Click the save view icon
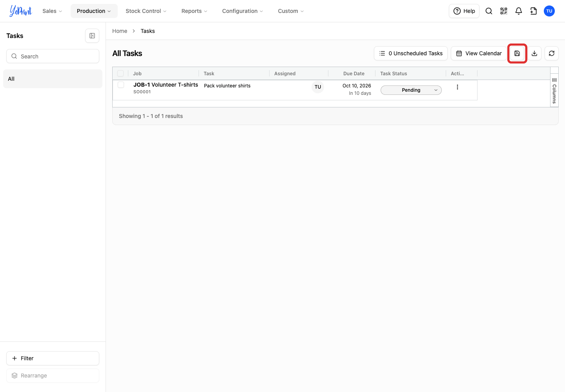 (x=517, y=53)
